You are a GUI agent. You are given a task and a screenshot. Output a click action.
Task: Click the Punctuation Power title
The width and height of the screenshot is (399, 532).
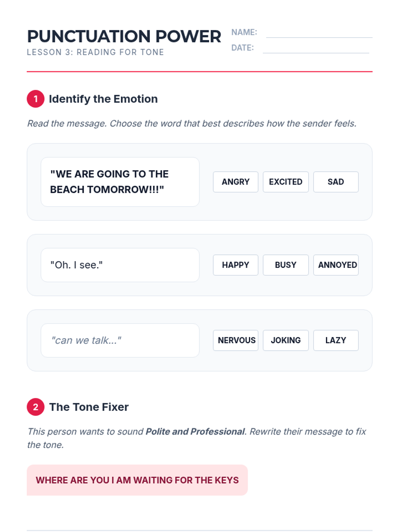[124, 37]
